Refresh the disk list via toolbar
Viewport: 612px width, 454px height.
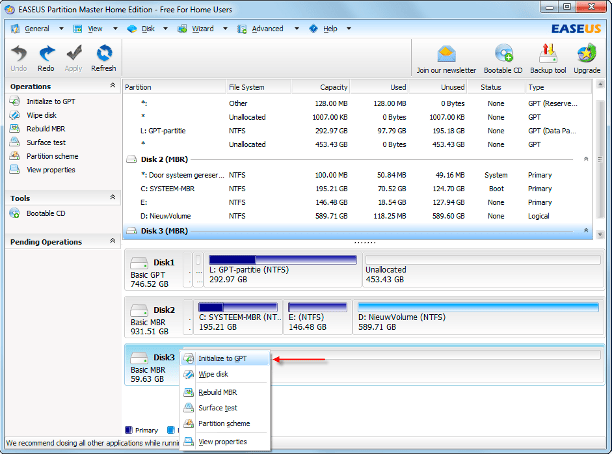tap(104, 57)
